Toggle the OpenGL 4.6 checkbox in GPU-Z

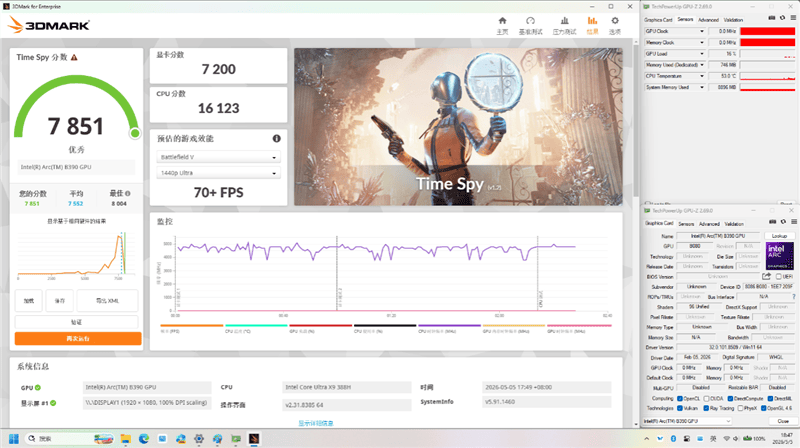click(x=764, y=408)
